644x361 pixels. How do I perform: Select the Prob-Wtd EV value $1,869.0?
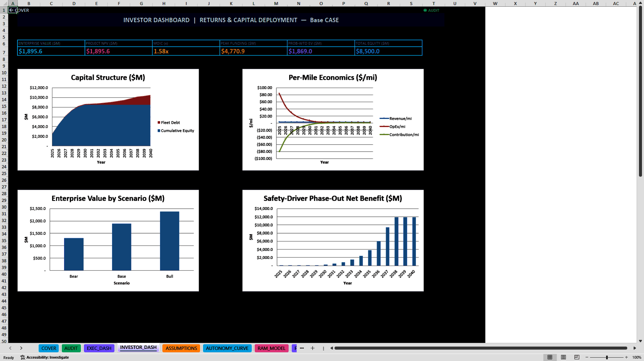click(x=321, y=51)
